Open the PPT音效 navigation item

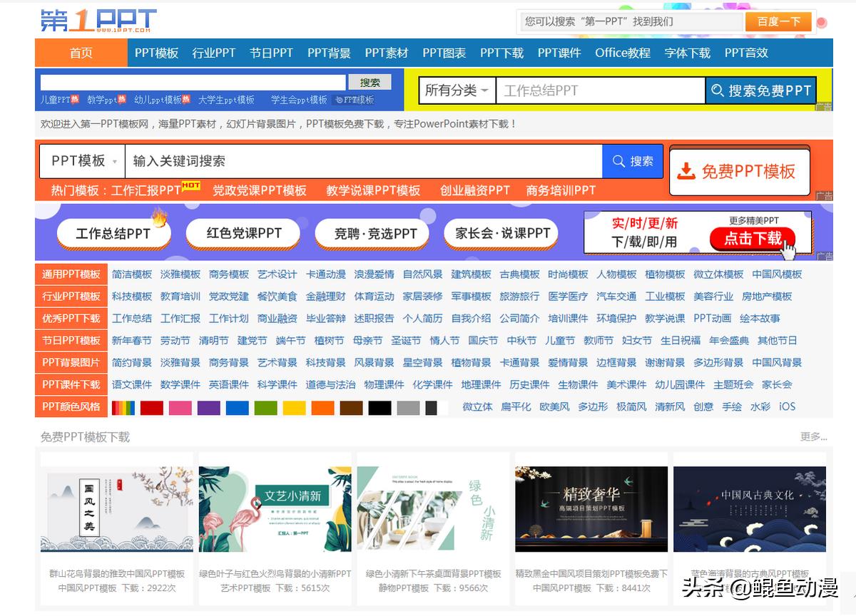[x=746, y=53]
